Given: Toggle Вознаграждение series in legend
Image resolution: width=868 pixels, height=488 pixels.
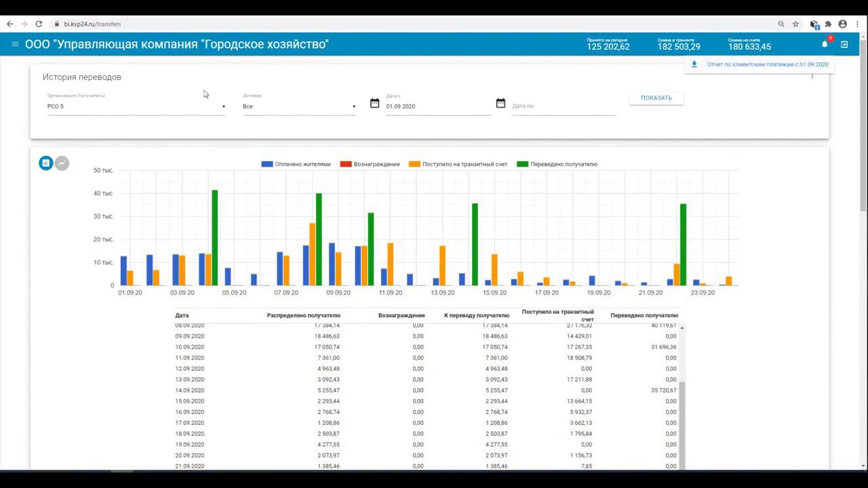Looking at the screenshot, I should coord(370,164).
